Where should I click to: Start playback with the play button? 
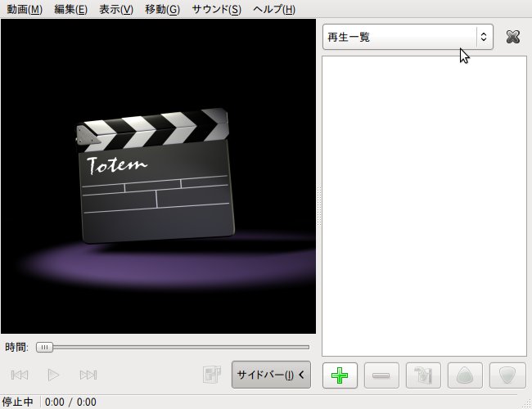click(53, 375)
